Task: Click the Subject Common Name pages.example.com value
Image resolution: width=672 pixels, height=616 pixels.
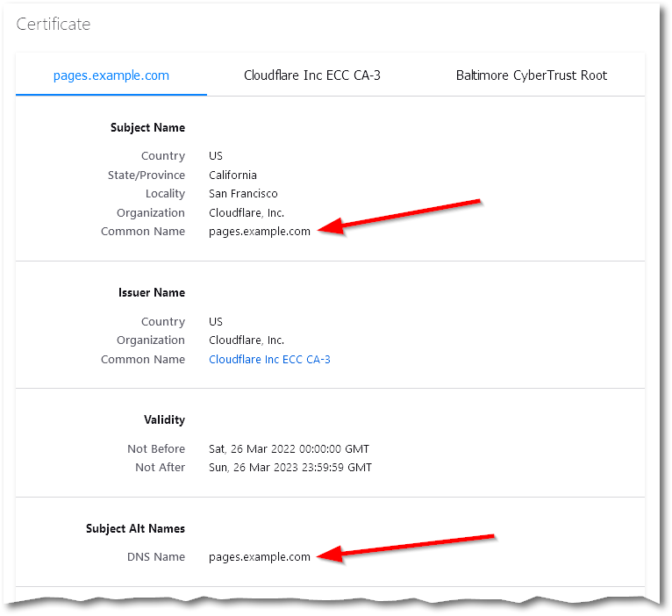Action: coord(259,232)
